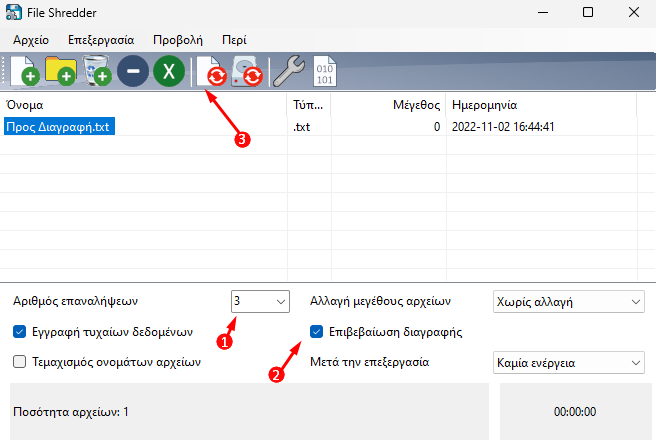This screenshot has height=446, width=656.
Task: Add recycle bin contents via toolbar icon
Action: click(x=97, y=71)
